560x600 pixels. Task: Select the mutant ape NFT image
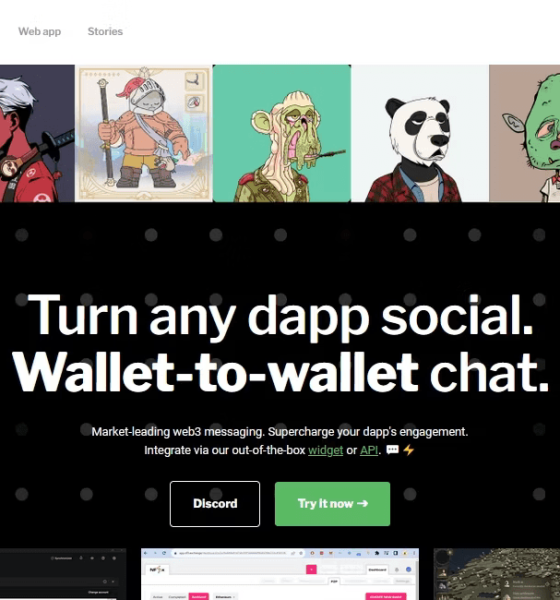[282, 133]
